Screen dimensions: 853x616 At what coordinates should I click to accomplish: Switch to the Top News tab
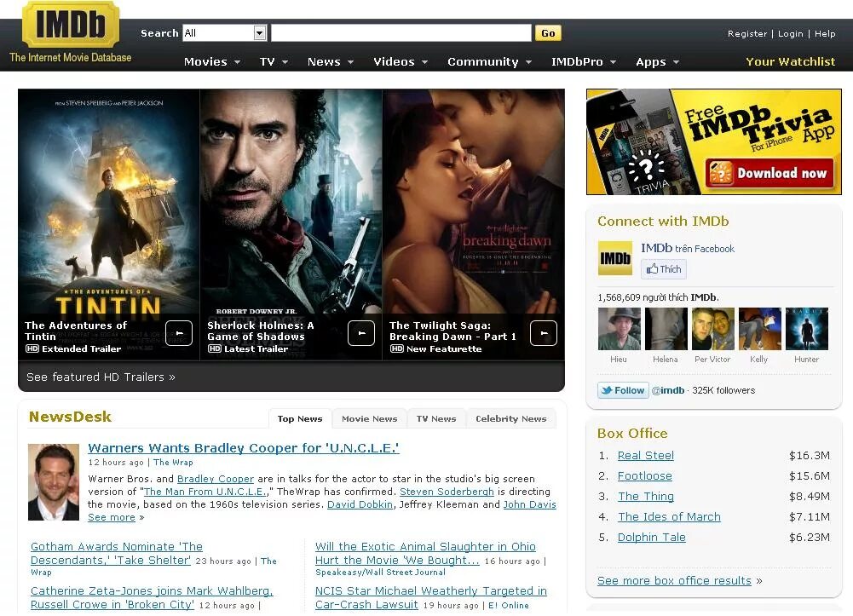[300, 418]
